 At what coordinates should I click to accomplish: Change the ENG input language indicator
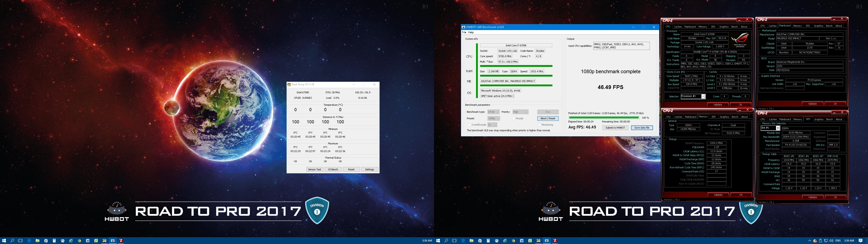[x=838, y=241]
